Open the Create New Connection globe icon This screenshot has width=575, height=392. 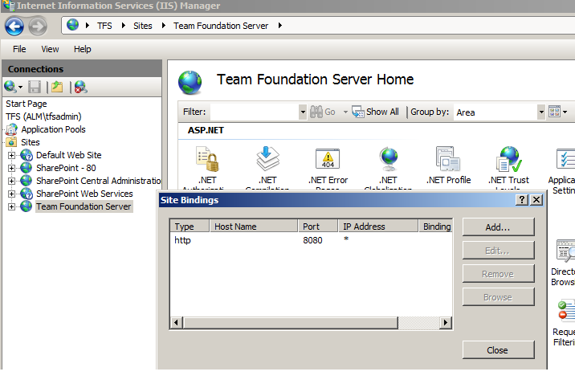10,87
